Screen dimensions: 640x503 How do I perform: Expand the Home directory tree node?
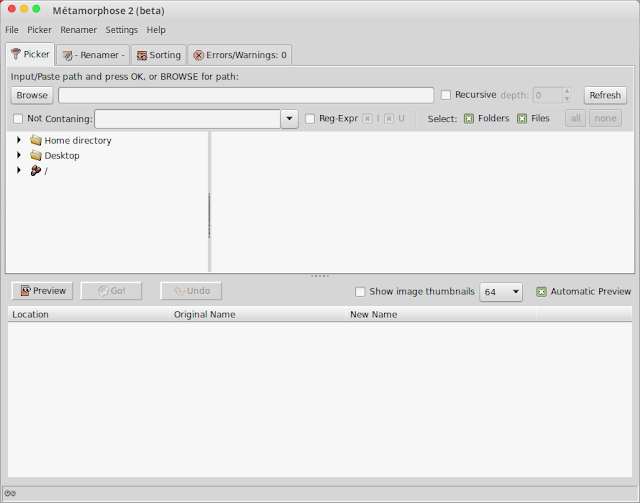tap(19, 140)
